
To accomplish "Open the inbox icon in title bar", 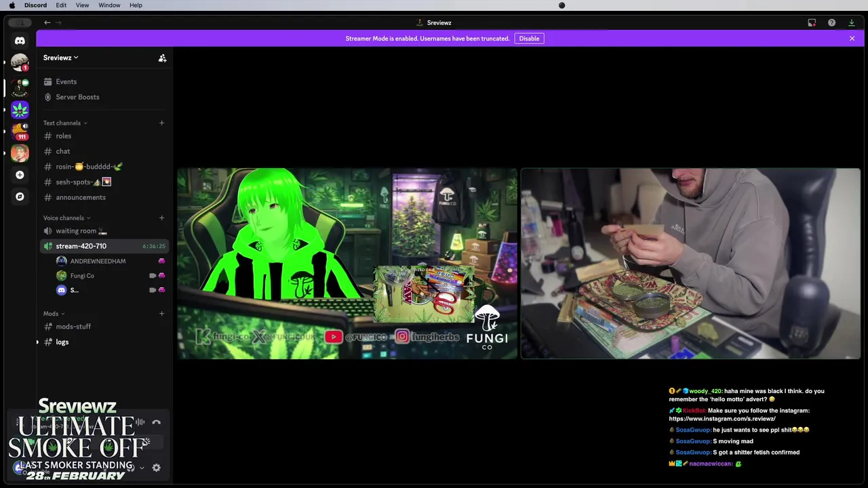I will coord(812,22).
